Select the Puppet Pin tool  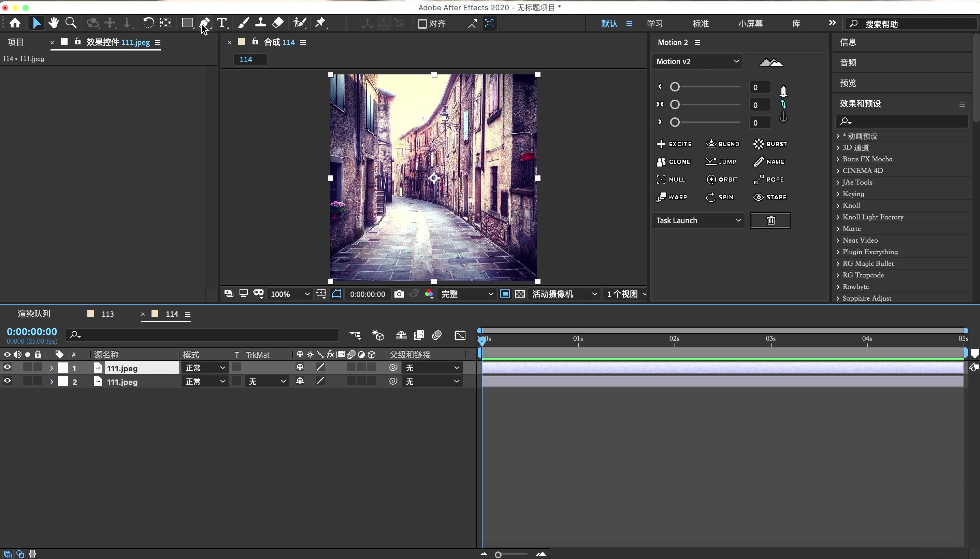[320, 23]
